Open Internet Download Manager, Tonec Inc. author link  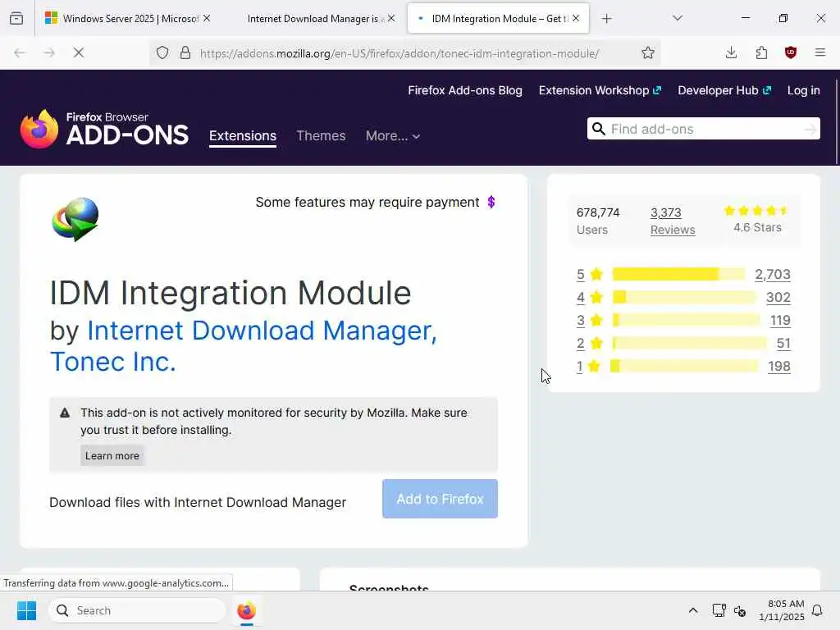244,345
